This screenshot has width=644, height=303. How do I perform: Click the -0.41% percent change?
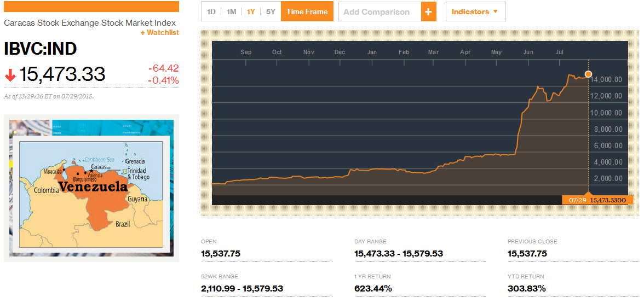(163, 80)
